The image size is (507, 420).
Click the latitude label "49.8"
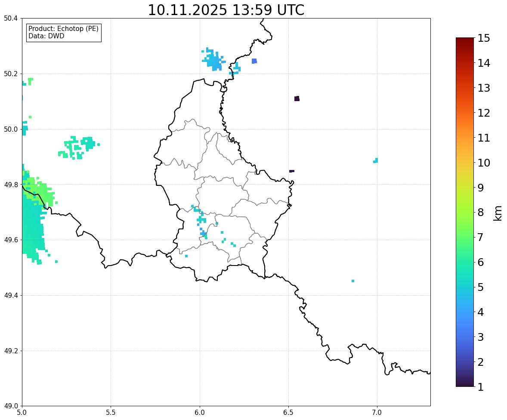pyautogui.click(x=10, y=185)
